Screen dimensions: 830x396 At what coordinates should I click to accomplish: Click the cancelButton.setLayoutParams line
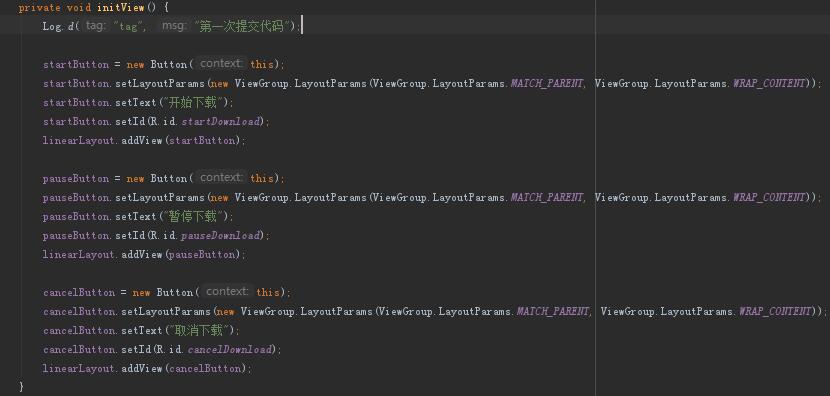(x=435, y=311)
